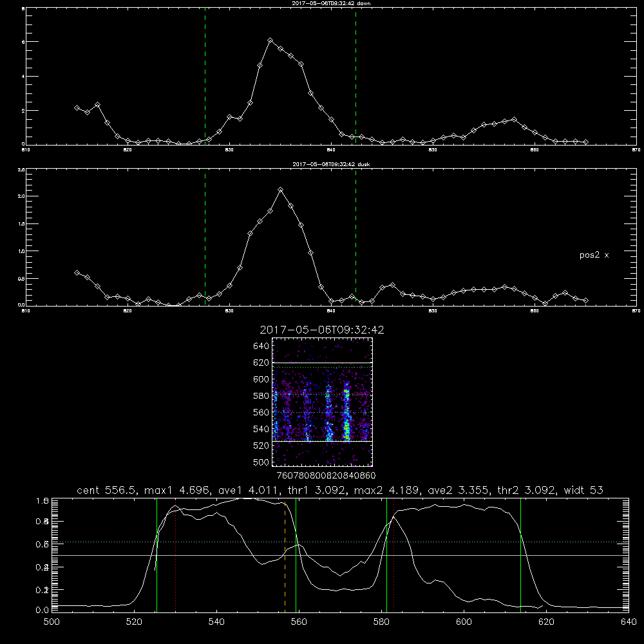The image size is (644, 644).
Task: Click the heatmap y-axis label 580
Action: point(261,396)
